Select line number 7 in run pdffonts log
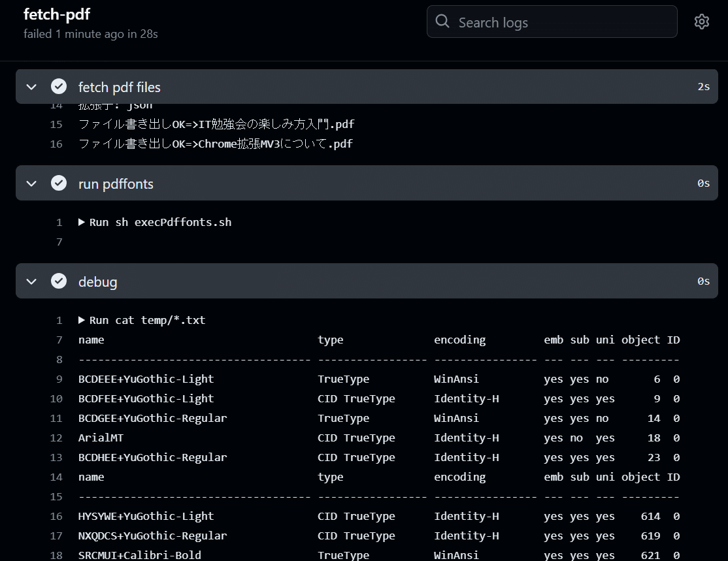Screen dimensions: 728x561 pyautogui.click(x=59, y=242)
